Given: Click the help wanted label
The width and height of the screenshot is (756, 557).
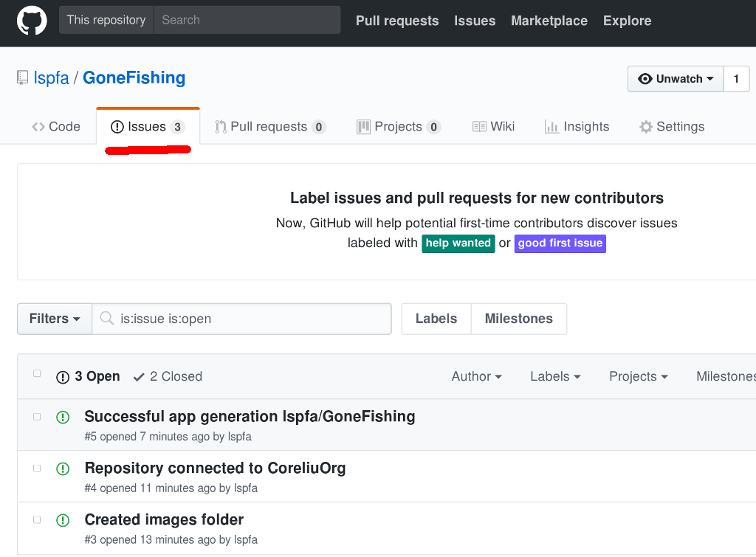Looking at the screenshot, I should click(458, 243).
